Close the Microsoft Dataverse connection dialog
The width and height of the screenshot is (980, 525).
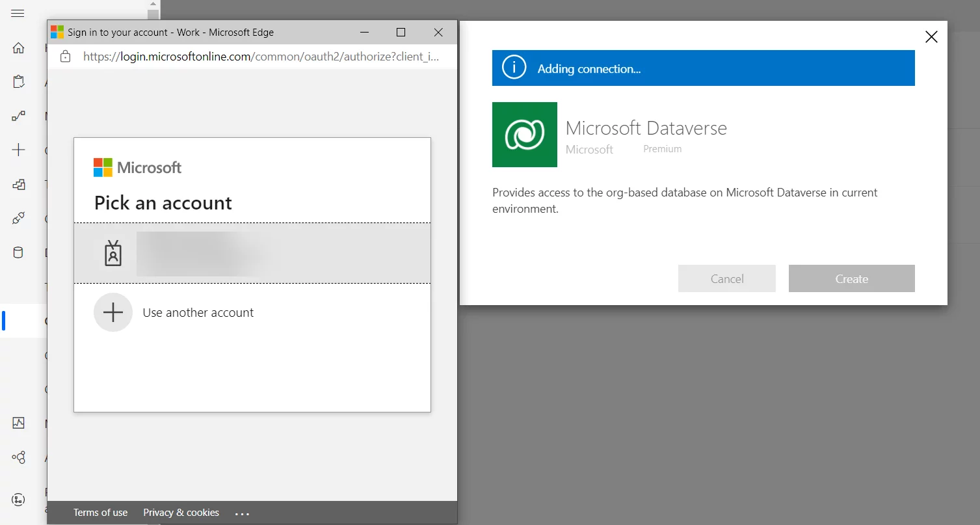point(931,37)
